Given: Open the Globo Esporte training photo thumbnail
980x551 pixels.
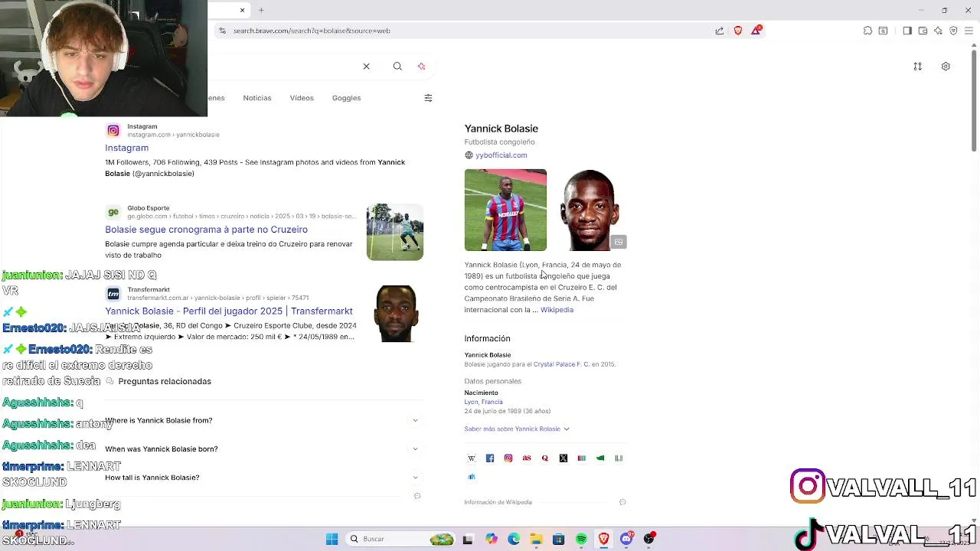Looking at the screenshot, I should coord(394,232).
